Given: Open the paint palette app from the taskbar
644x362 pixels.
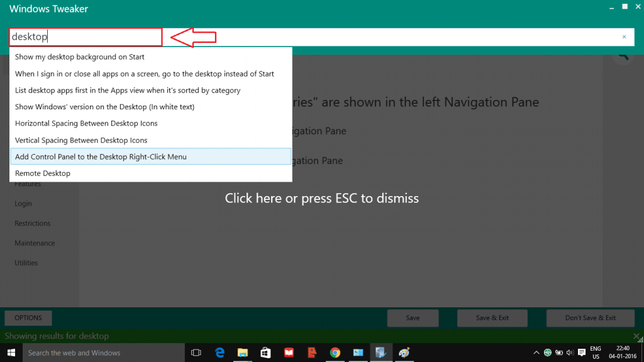Looking at the screenshot, I should tap(404, 353).
